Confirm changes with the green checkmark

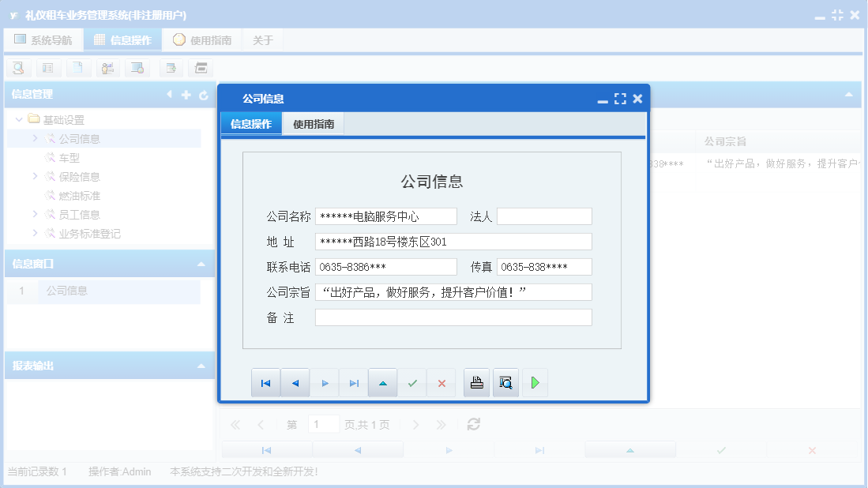[x=412, y=382]
